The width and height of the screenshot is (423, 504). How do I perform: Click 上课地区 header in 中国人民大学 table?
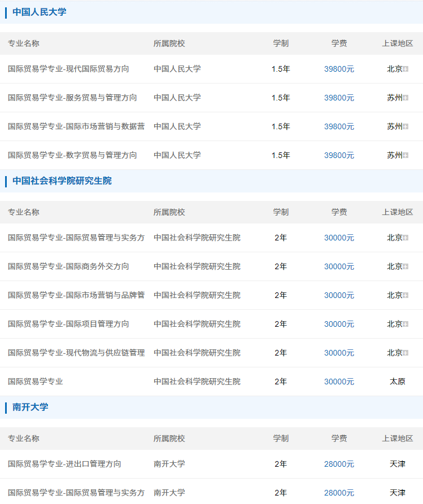click(397, 43)
